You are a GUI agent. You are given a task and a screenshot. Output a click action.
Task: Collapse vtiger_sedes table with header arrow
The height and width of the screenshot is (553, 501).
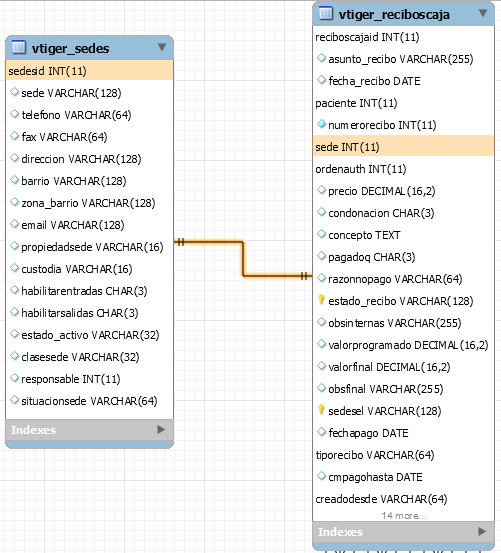point(162,47)
